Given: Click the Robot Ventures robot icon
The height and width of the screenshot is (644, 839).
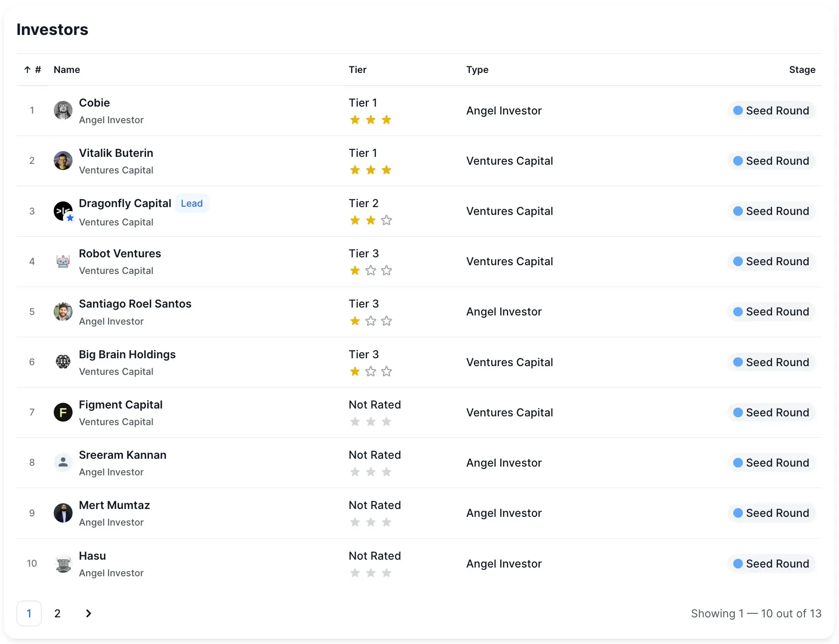Looking at the screenshot, I should click(x=63, y=261).
